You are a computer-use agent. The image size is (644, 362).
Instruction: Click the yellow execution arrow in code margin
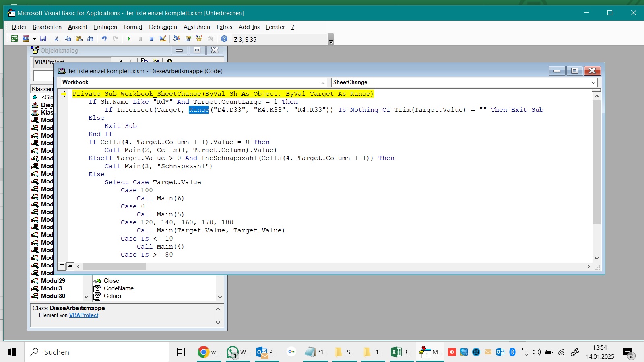tap(64, 94)
